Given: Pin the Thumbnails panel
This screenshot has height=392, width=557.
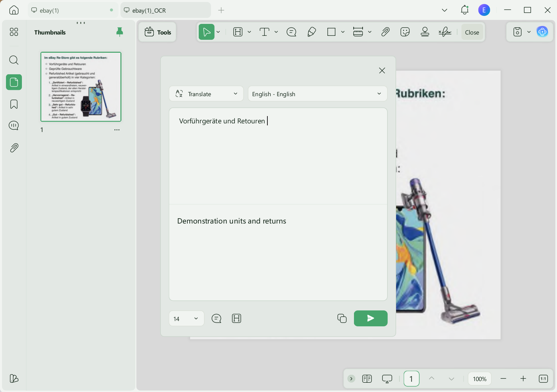Looking at the screenshot, I should pos(120,32).
